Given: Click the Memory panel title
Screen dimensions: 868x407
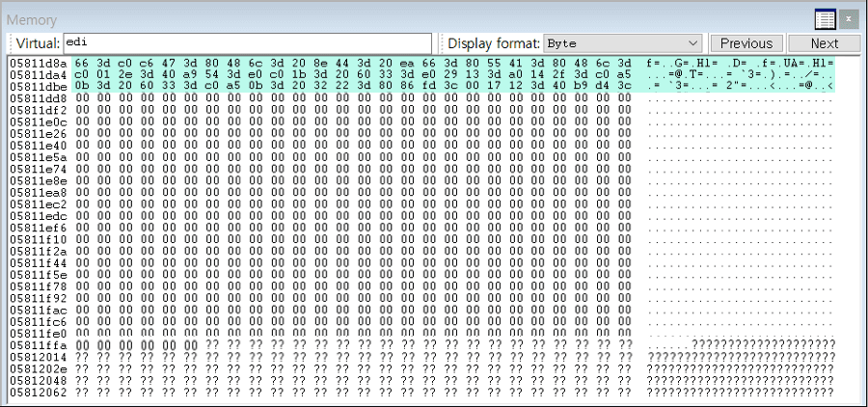Looking at the screenshot, I should pos(32,20).
